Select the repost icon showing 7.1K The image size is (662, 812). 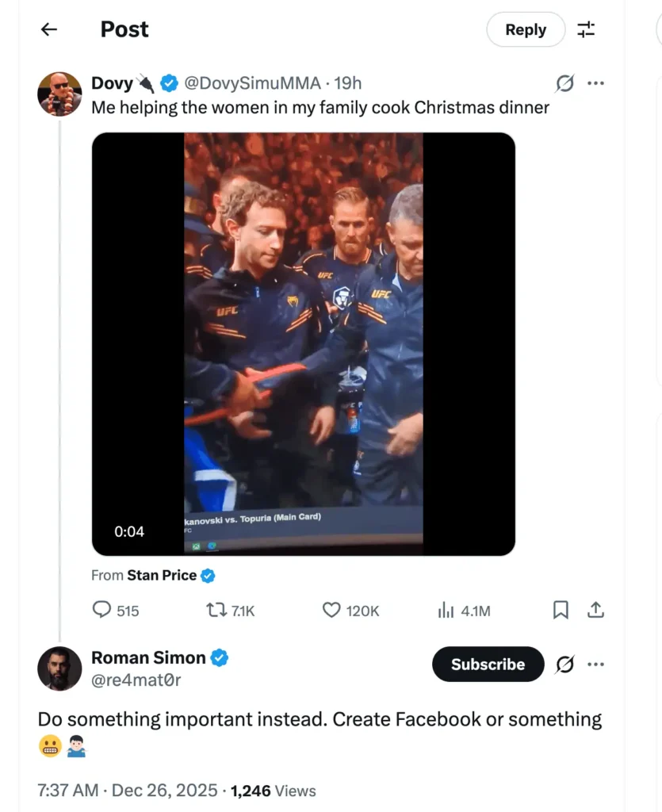click(214, 611)
